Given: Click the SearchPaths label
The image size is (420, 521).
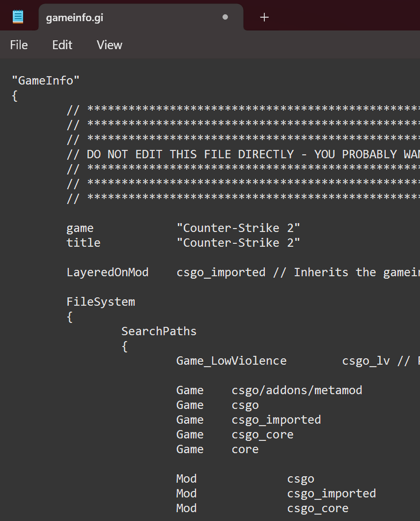Looking at the screenshot, I should [159, 331].
